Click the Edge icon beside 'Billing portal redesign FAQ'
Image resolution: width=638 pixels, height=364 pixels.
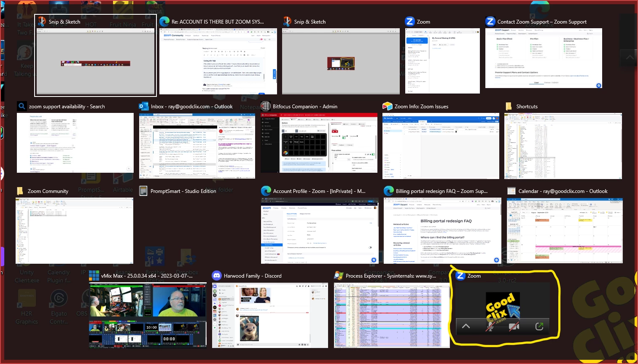pos(388,191)
